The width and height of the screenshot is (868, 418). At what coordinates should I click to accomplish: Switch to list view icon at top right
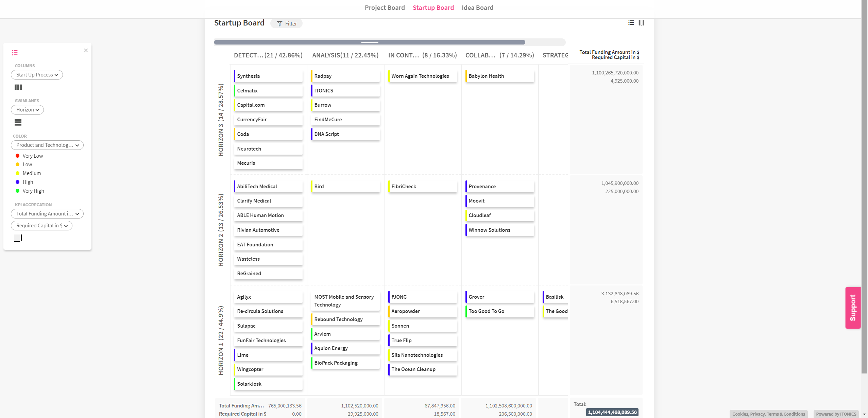point(631,23)
